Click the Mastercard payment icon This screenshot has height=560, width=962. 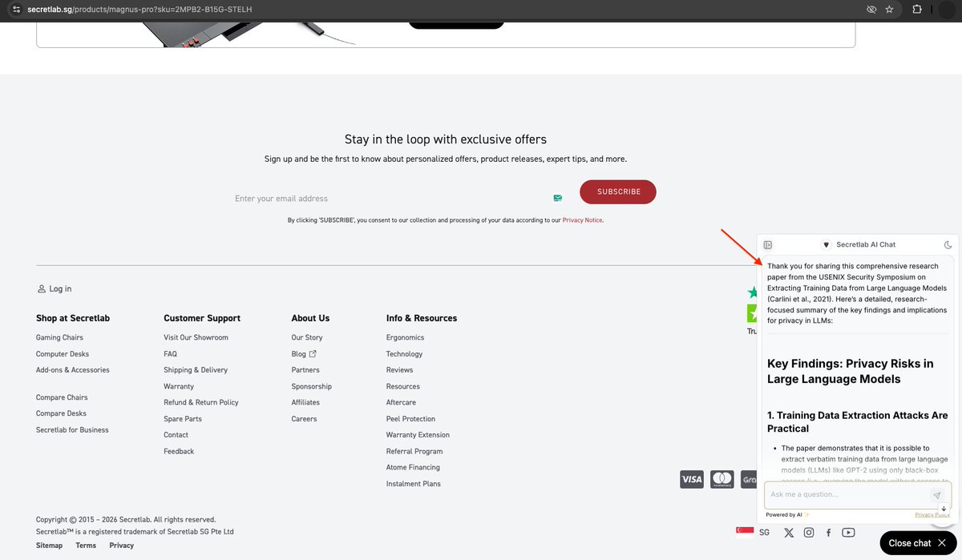point(722,480)
